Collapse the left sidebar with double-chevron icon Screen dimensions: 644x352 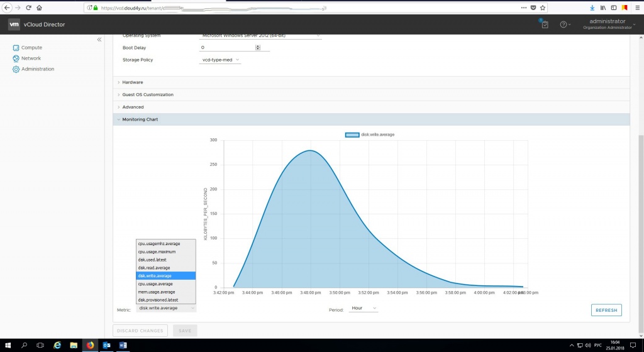coord(99,40)
